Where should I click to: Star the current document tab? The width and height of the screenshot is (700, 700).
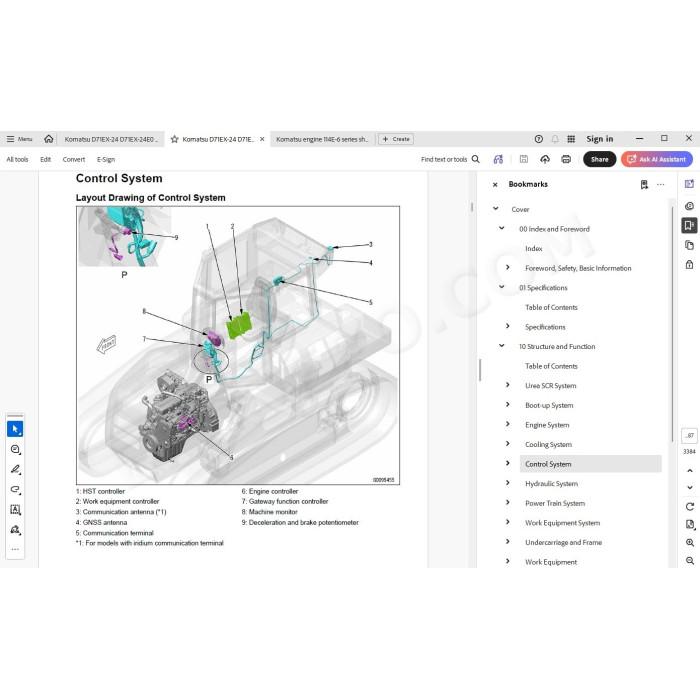[x=175, y=139]
